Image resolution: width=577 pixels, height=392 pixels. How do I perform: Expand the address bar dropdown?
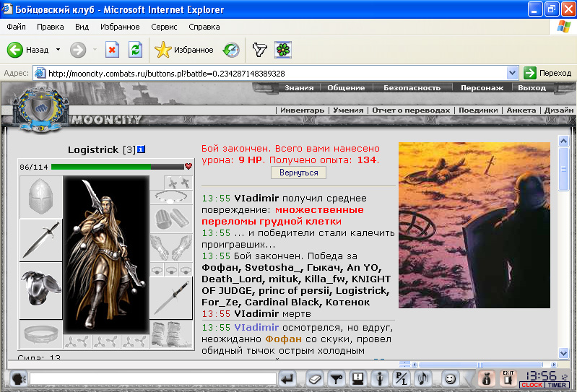(512, 73)
